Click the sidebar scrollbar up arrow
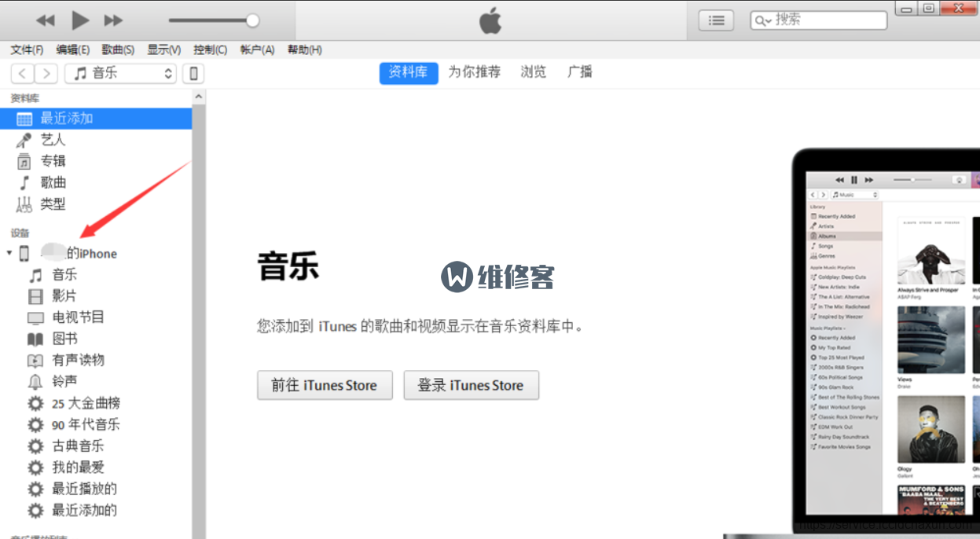 (x=199, y=97)
